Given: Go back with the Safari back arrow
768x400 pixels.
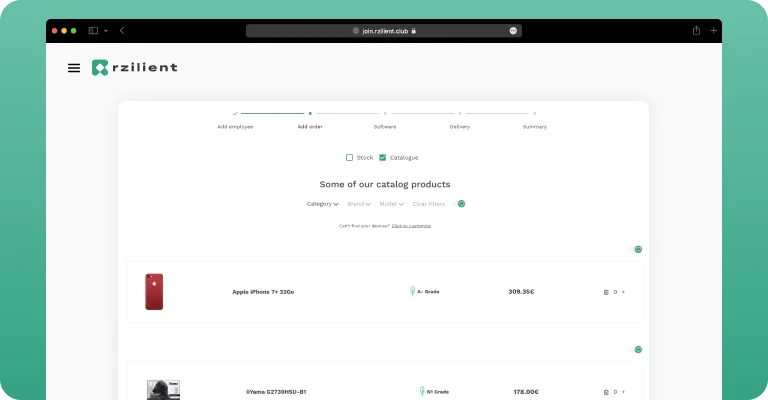Looking at the screenshot, I should coord(122,30).
